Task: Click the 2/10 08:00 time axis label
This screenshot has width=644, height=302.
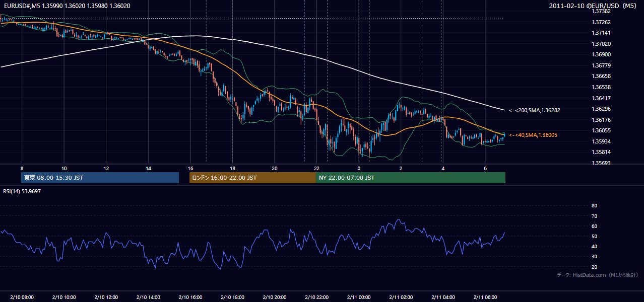Action: click(22, 297)
